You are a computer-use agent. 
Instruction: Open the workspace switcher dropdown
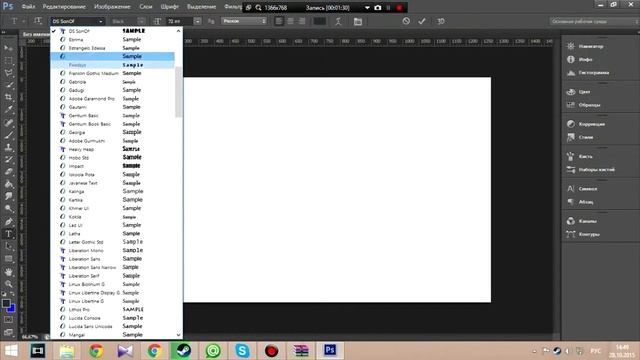tap(594, 21)
